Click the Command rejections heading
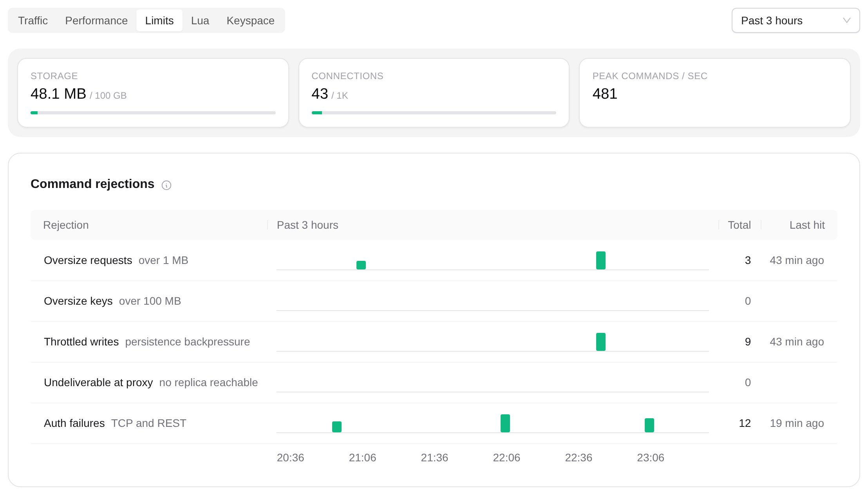 [92, 184]
